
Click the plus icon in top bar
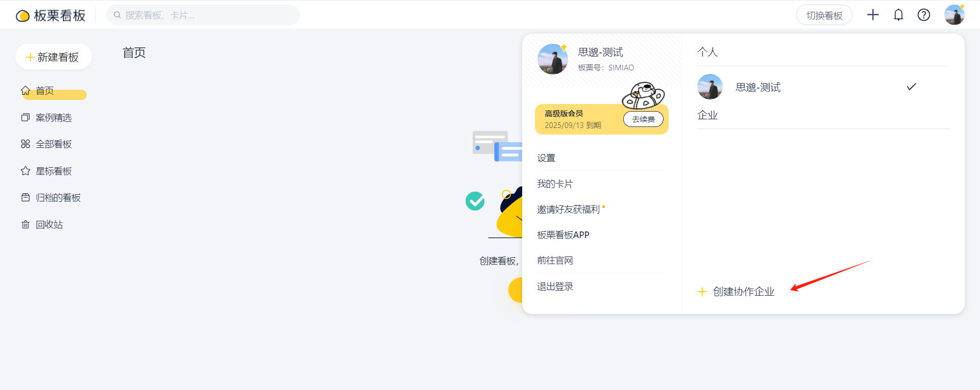tap(873, 15)
